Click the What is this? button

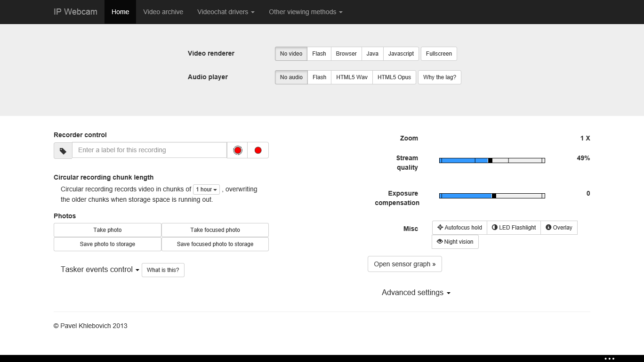pyautogui.click(x=163, y=270)
